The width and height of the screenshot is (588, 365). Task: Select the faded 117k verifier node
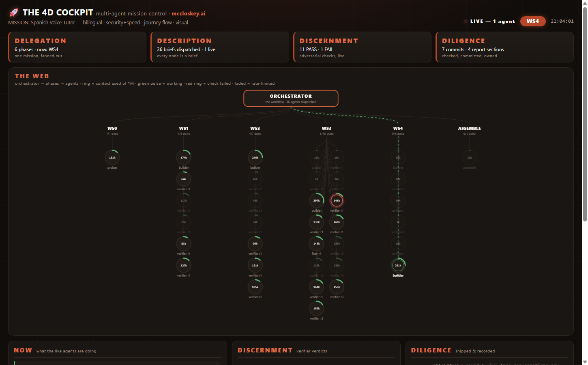click(x=184, y=200)
